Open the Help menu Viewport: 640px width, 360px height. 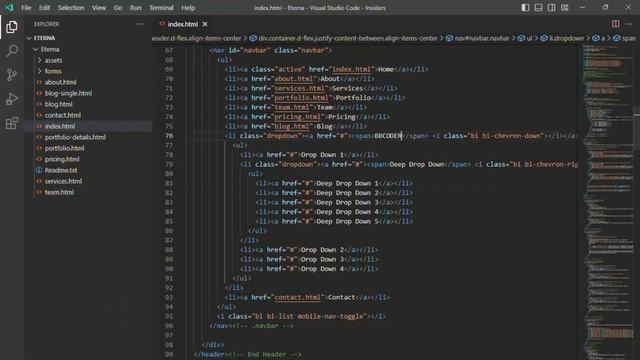point(188,8)
